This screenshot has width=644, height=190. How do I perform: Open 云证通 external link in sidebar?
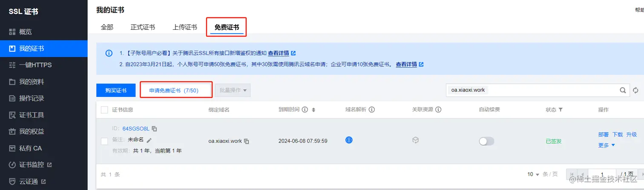coord(44,181)
